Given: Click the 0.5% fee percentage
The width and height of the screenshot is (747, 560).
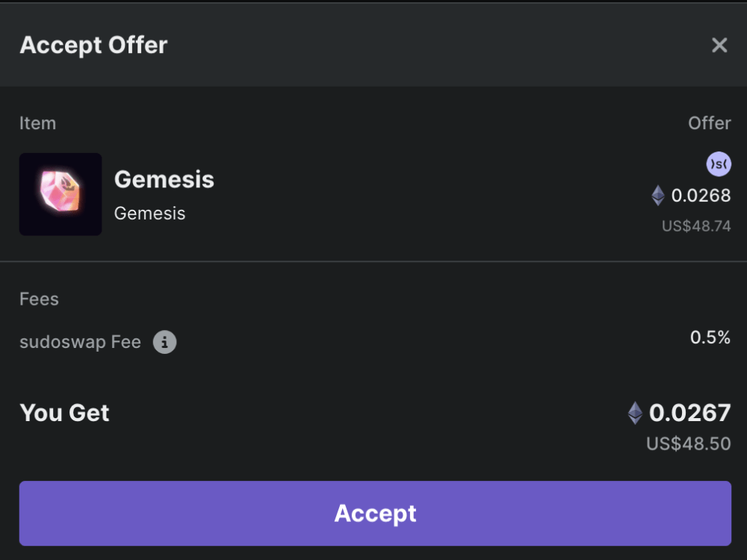Looking at the screenshot, I should click(x=710, y=337).
